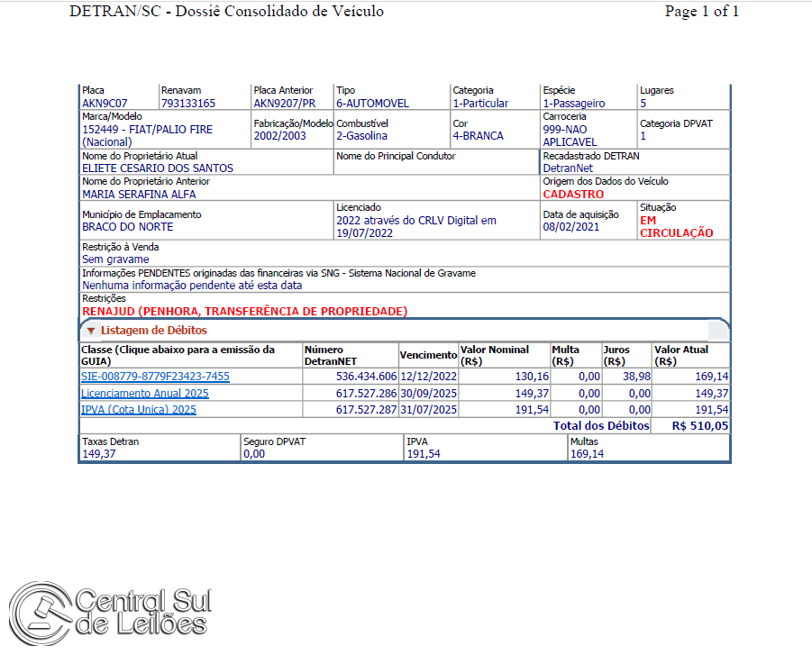Screen dimensions: 812x655
Task: Open the SIE-008779-8779F23423-7455 guia link
Action: [155, 377]
